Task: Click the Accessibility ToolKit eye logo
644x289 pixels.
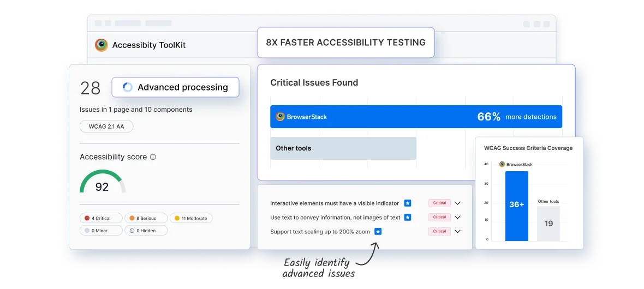Action: tap(101, 45)
